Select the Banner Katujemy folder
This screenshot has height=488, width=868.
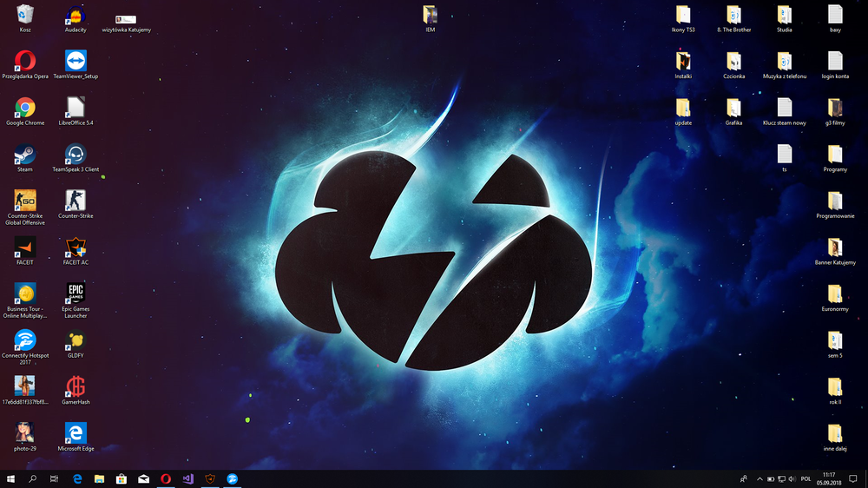(835, 251)
